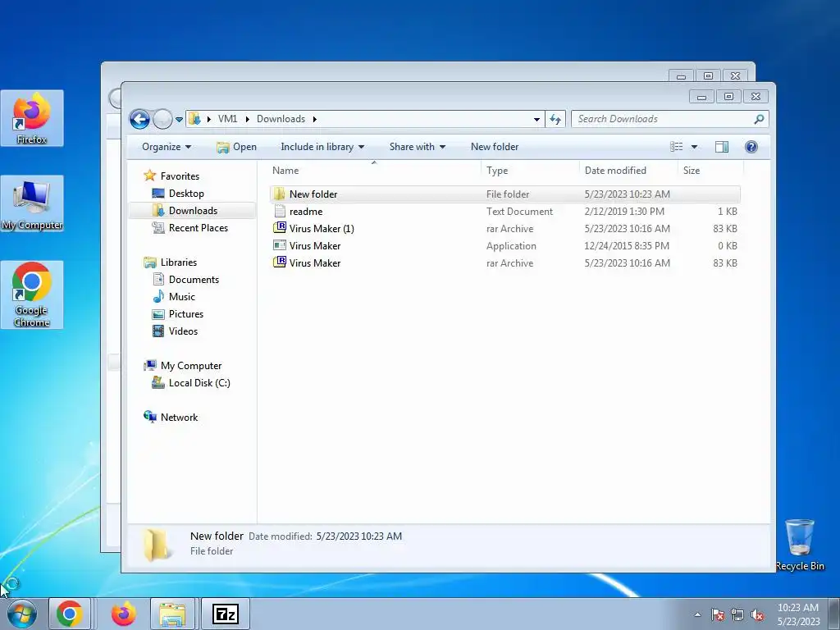This screenshot has width=840, height=630.
Task: Select the Firefox desktop shortcut
Action: 32,118
